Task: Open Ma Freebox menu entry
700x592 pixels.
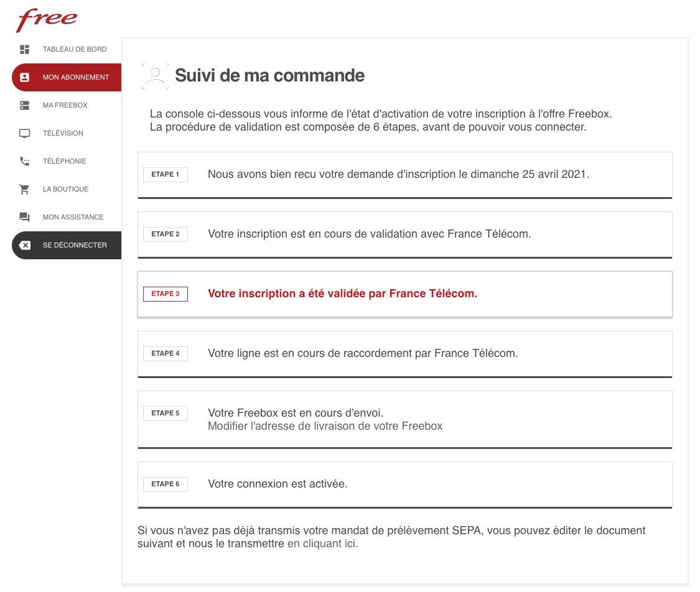Action: coord(65,106)
